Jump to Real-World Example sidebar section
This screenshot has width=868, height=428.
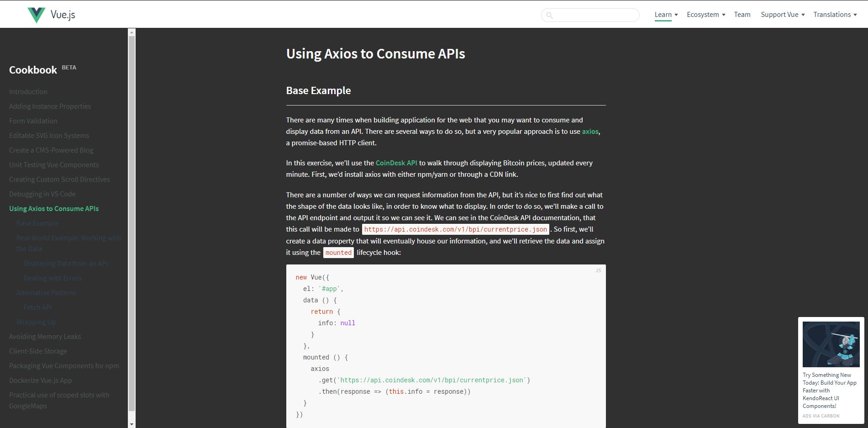[68, 243]
